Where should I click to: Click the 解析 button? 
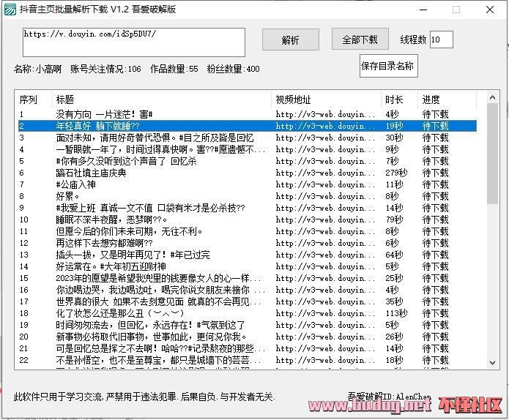tap(291, 40)
